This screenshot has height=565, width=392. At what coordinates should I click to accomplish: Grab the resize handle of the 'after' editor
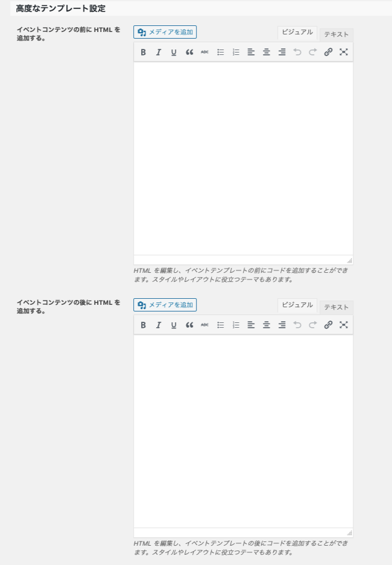coord(349,533)
